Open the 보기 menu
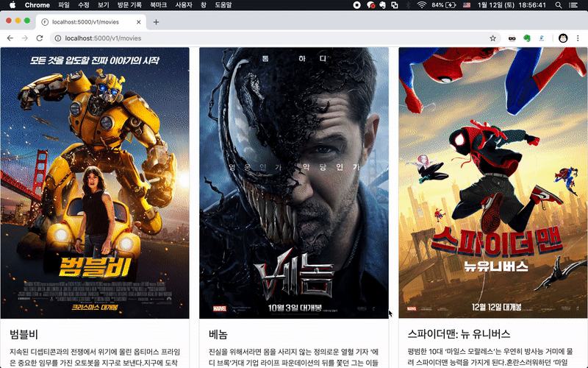The width and height of the screenshot is (588, 368). pyautogui.click(x=103, y=5)
